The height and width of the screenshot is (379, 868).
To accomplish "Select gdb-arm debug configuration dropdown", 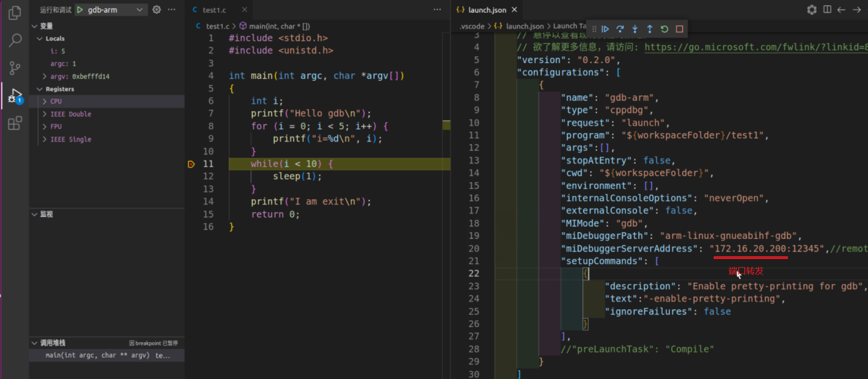I will pos(112,10).
